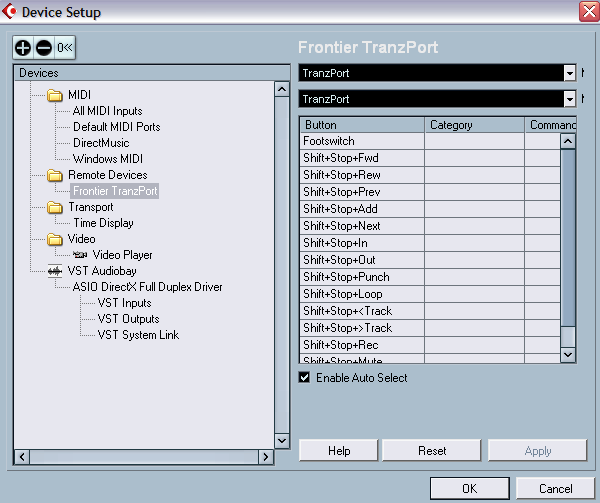The image size is (600, 503).
Task: Click the VST Audiobay waveform icon
Action: coord(55,271)
